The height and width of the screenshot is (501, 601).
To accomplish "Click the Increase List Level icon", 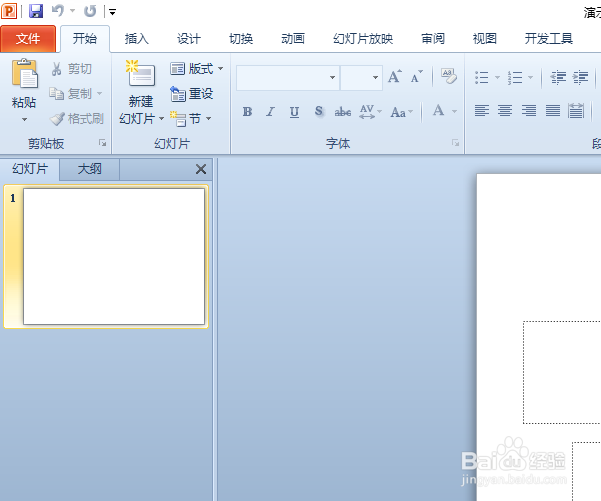I will click(x=581, y=77).
